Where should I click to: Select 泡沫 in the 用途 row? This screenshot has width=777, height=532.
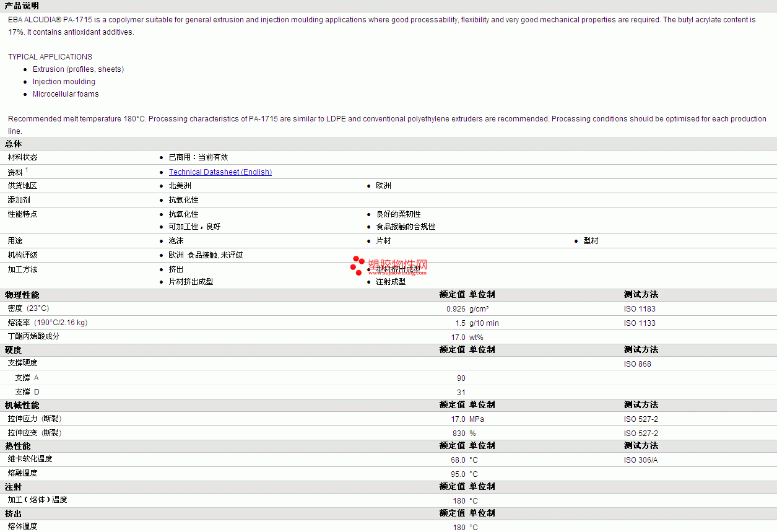pyautogui.click(x=176, y=241)
